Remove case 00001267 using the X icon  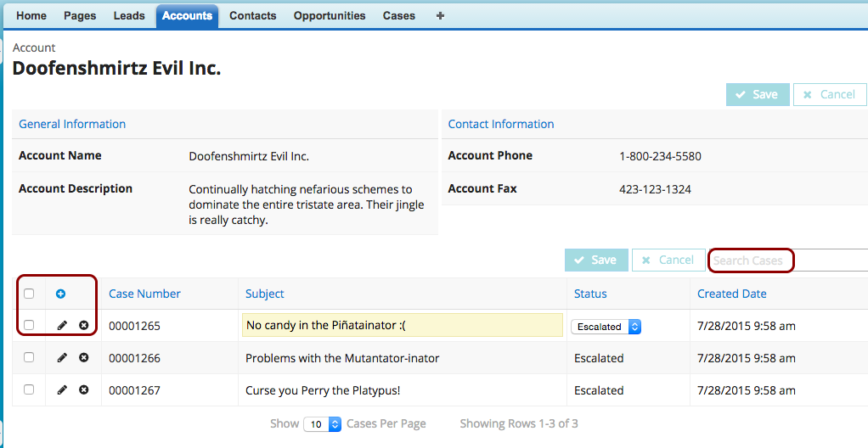[x=83, y=390]
